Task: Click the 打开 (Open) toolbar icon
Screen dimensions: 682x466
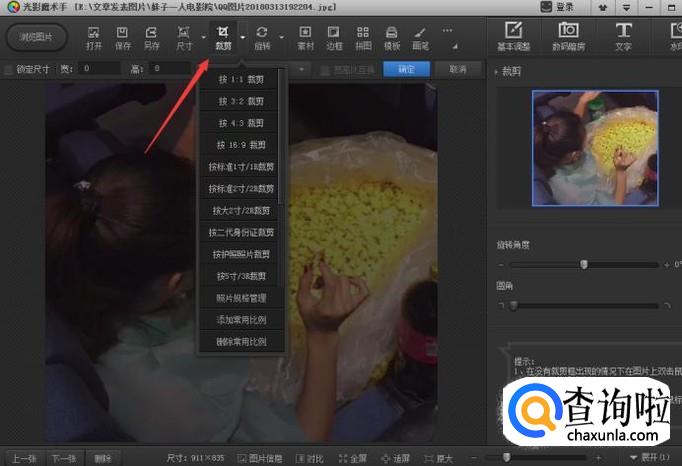Action: pos(94,38)
